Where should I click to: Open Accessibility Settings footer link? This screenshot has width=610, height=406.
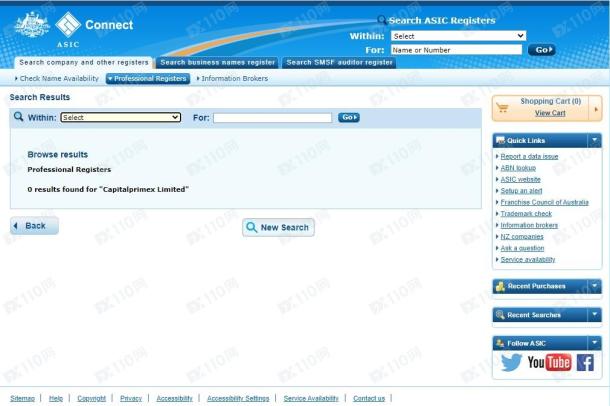click(238, 398)
